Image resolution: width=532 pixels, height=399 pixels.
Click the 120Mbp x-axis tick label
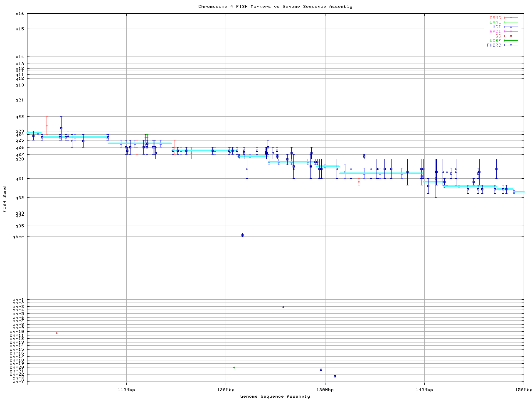[x=226, y=390]
